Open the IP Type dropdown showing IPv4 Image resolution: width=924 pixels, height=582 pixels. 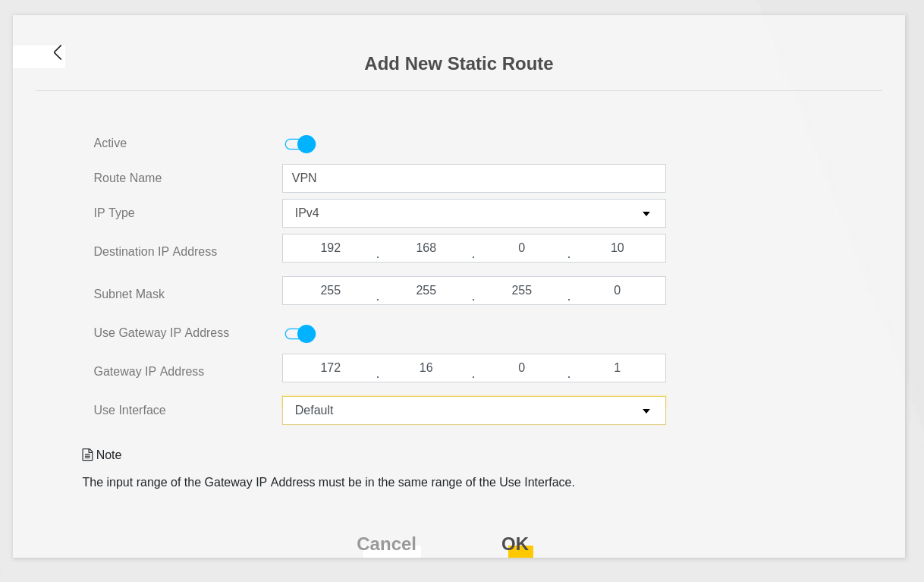(474, 213)
